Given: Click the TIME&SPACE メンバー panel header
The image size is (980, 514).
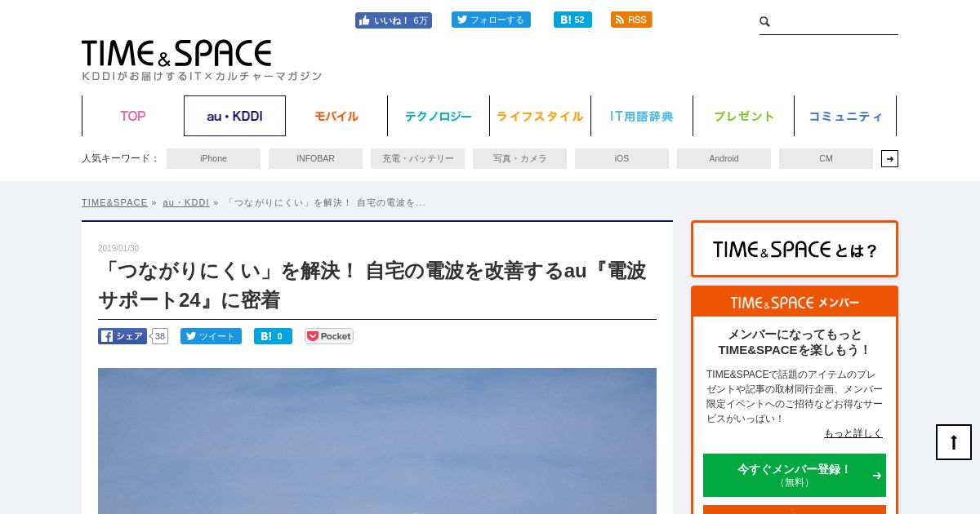Looking at the screenshot, I should pos(795,302).
